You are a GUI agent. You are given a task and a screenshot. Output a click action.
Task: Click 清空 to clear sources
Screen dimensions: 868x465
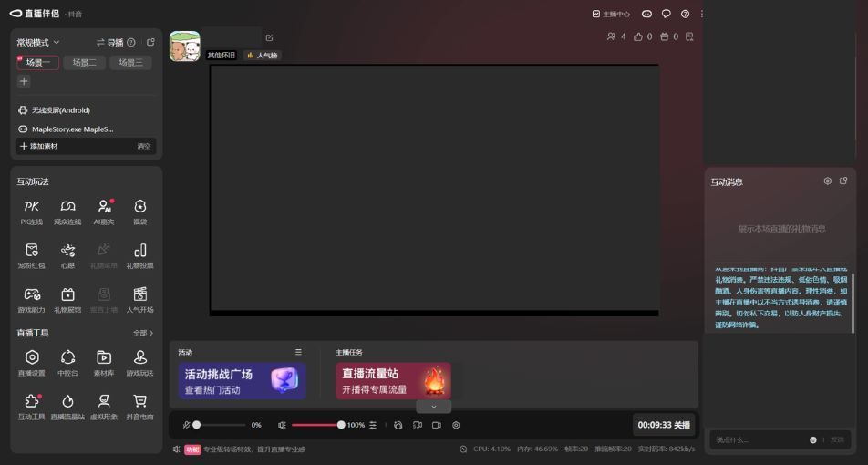click(x=144, y=146)
